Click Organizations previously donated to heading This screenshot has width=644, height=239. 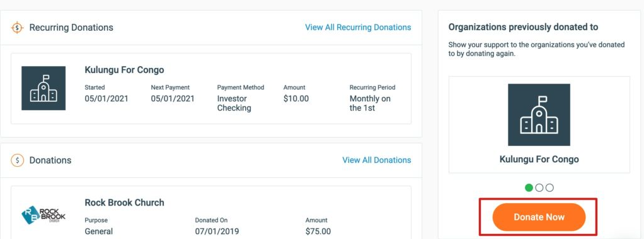click(x=523, y=27)
